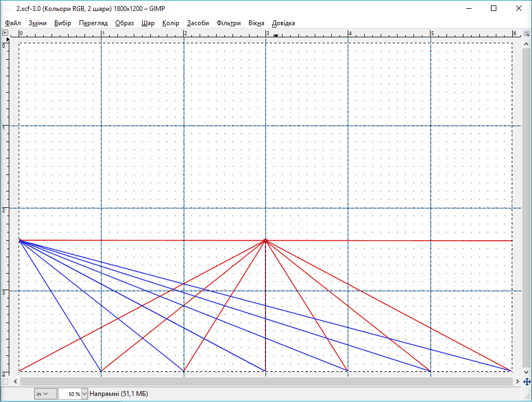Open the Колір menu
The image size is (532, 402).
click(x=171, y=23)
